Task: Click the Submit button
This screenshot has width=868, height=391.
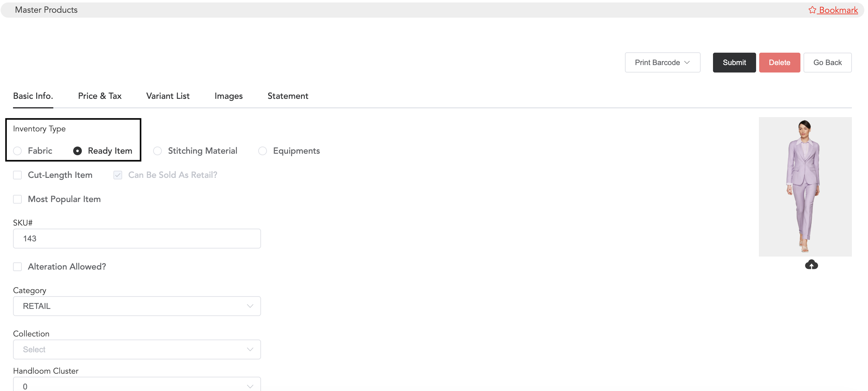Action: coord(734,63)
